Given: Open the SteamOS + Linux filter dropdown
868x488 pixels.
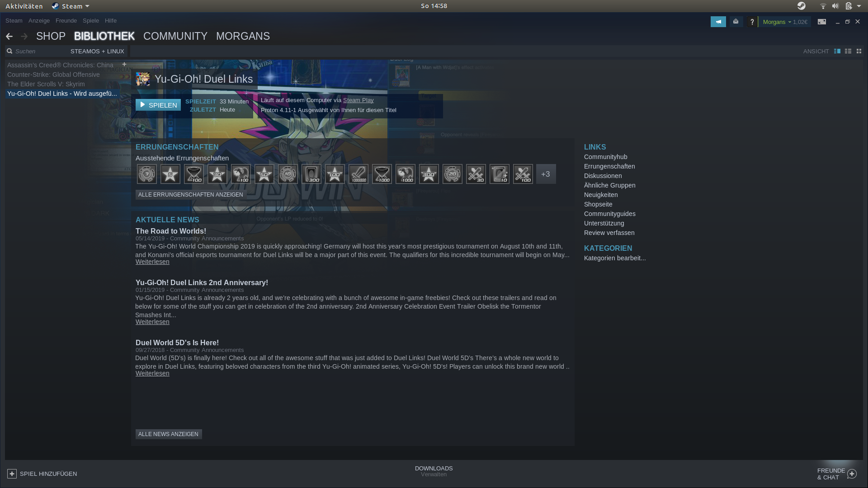Looking at the screenshot, I should pyautogui.click(x=97, y=52).
